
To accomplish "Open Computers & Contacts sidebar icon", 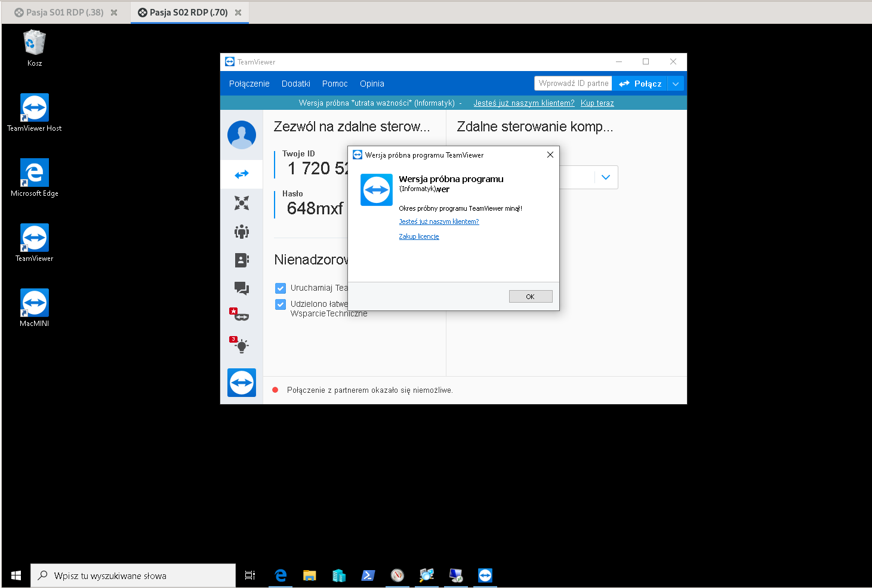I will 242,260.
